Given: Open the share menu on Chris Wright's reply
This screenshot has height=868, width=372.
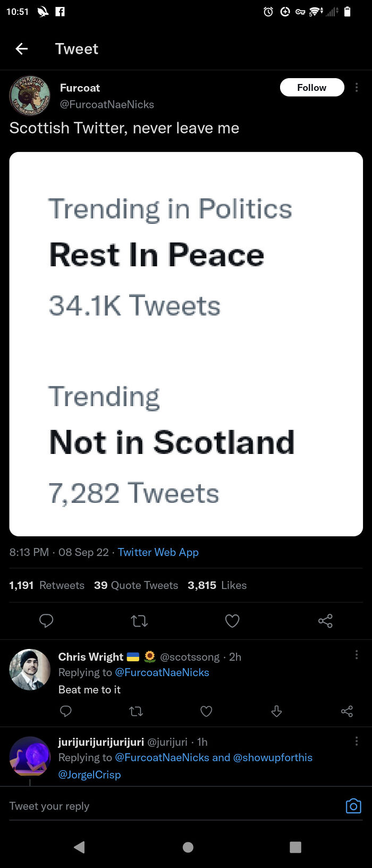Looking at the screenshot, I should 347,711.
